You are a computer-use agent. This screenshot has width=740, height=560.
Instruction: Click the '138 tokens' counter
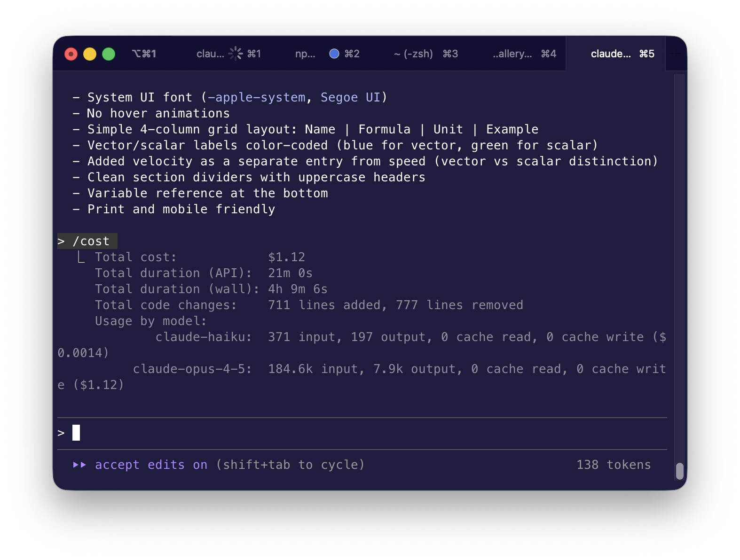614,465
